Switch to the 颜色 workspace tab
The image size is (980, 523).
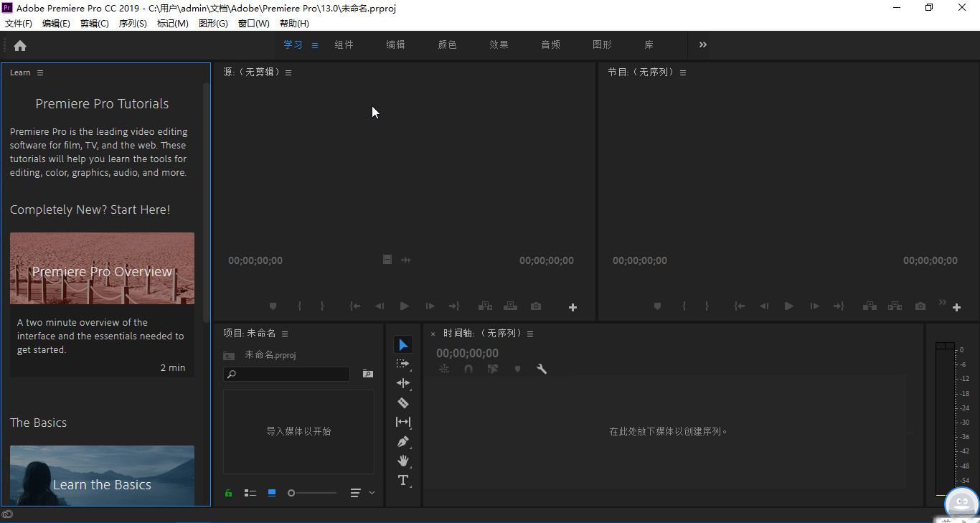(447, 44)
